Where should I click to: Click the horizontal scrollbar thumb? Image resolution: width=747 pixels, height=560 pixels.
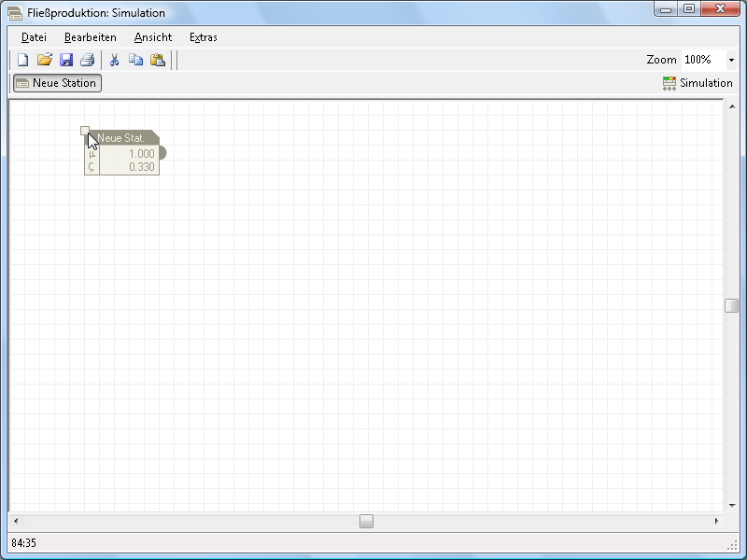[x=366, y=521]
